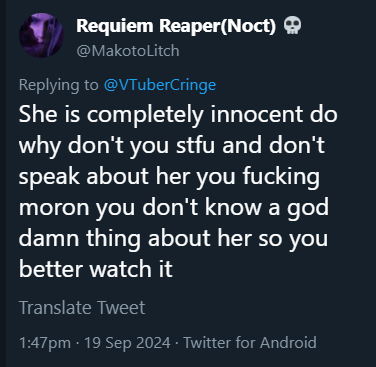Click the skull emoji beside the display name

coord(292,26)
